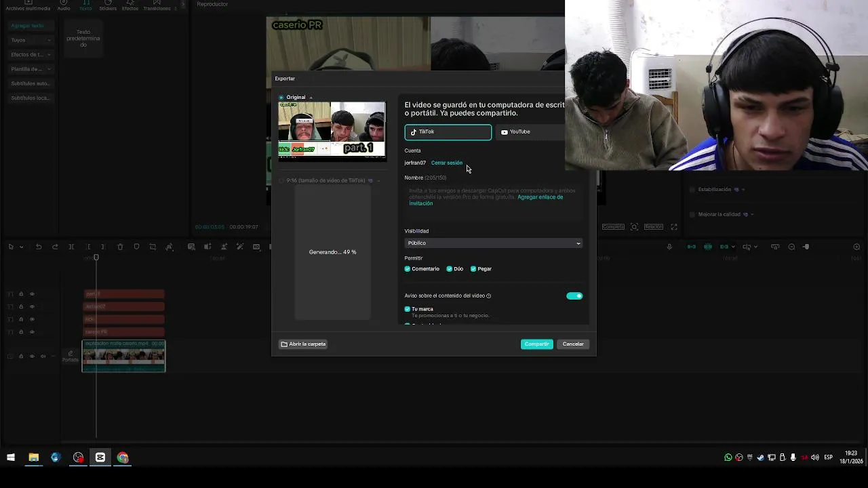Hide the 'caserio PR' text track eye
868x488 pixels.
pyautogui.click(x=32, y=332)
